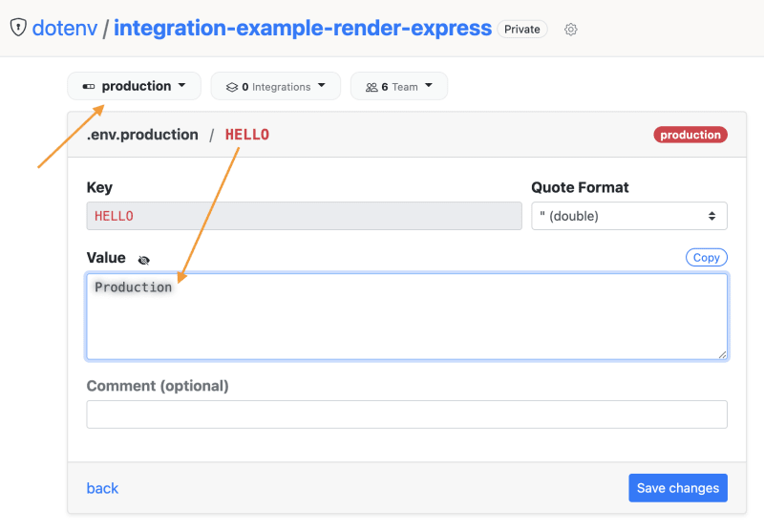The height and width of the screenshot is (532, 764).
Task: Toggle value visibility eye icon
Action: coord(143,260)
